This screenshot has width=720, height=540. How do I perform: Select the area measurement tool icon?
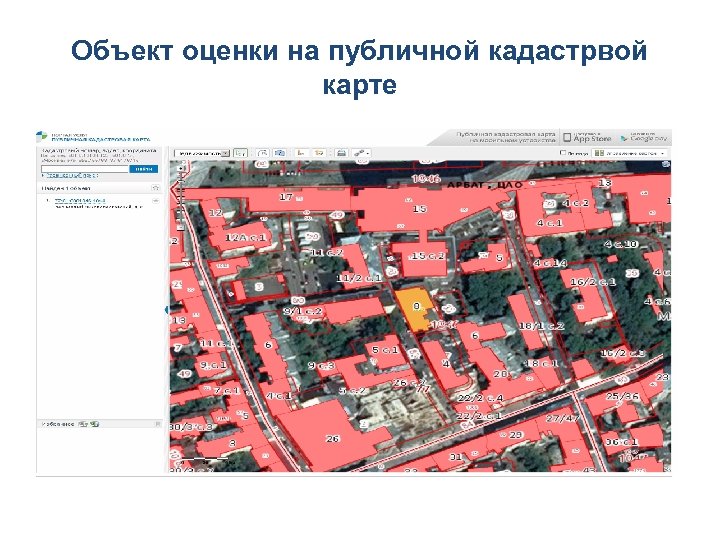[x=279, y=153]
